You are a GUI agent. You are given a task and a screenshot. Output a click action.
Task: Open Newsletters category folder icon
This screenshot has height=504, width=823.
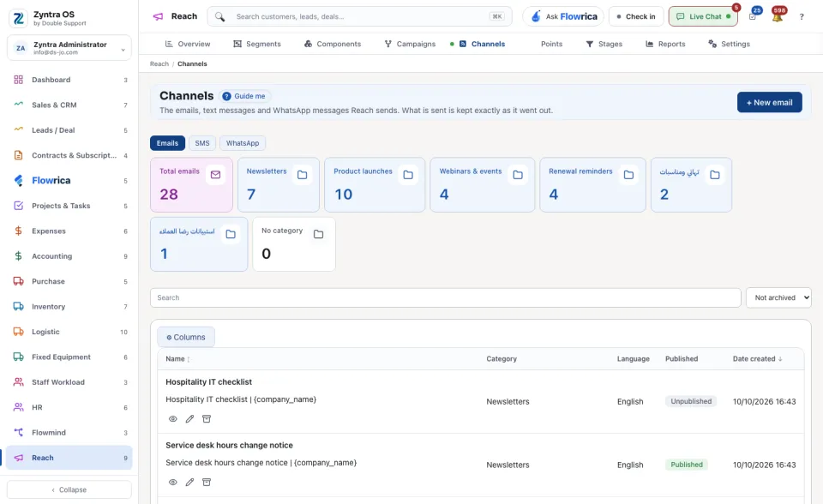(x=303, y=175)
